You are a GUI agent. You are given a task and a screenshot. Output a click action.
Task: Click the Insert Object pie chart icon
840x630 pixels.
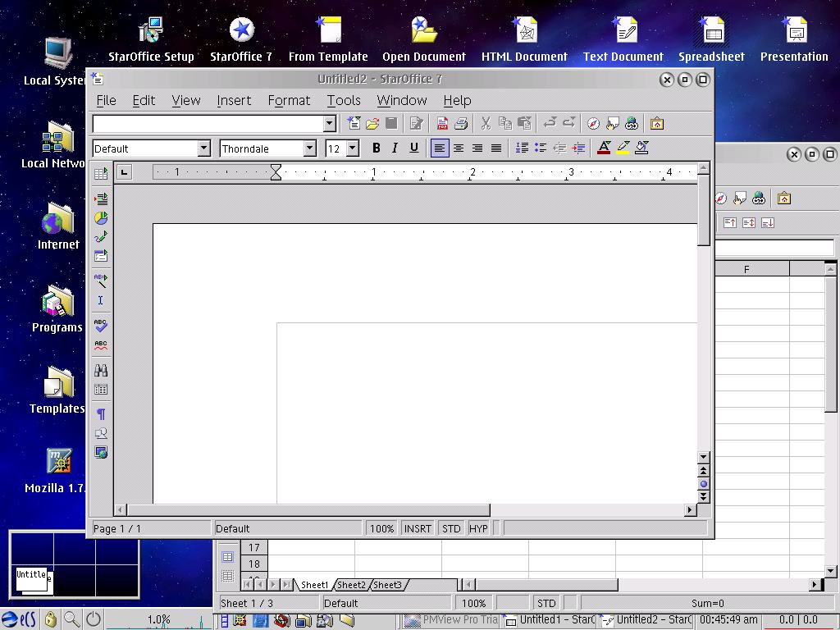tap(101, 218)
